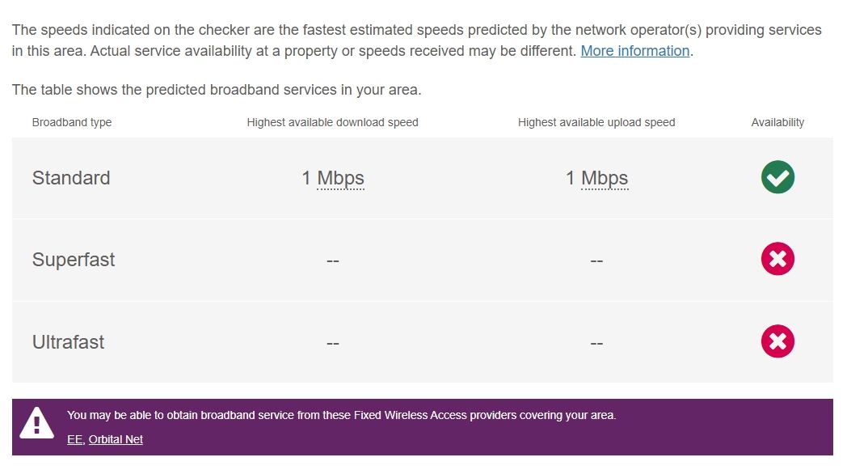Image resolution: width=868 pixels, height=470 pixels.
Task: Click the red cross icon for Superfast
Action: click(777, 259)
